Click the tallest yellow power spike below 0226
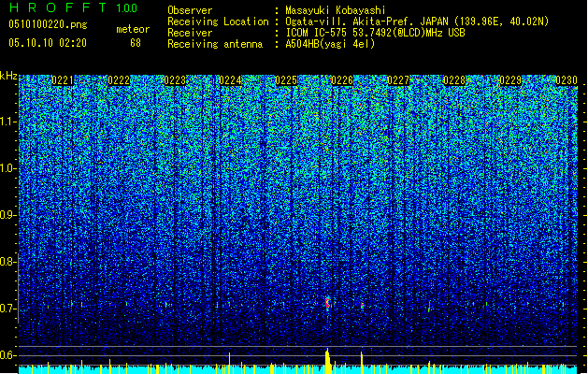The width and height of the screenshot is (588, 374). click(x=328, y=361)
